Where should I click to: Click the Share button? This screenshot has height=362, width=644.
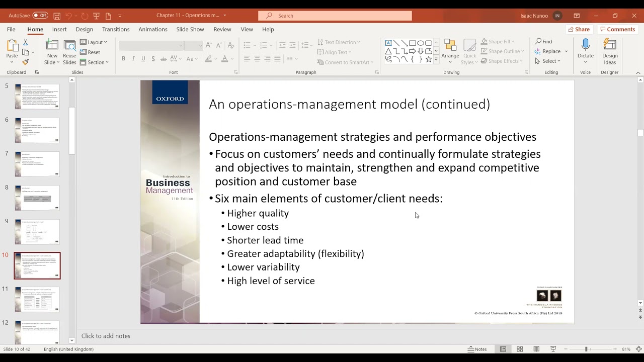coord(579,29)
